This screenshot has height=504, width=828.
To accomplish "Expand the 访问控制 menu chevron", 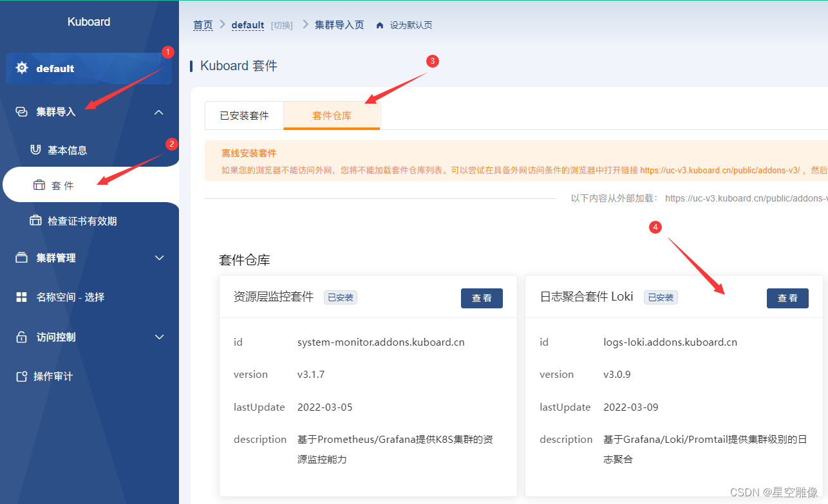I will [x=160, y=337].
